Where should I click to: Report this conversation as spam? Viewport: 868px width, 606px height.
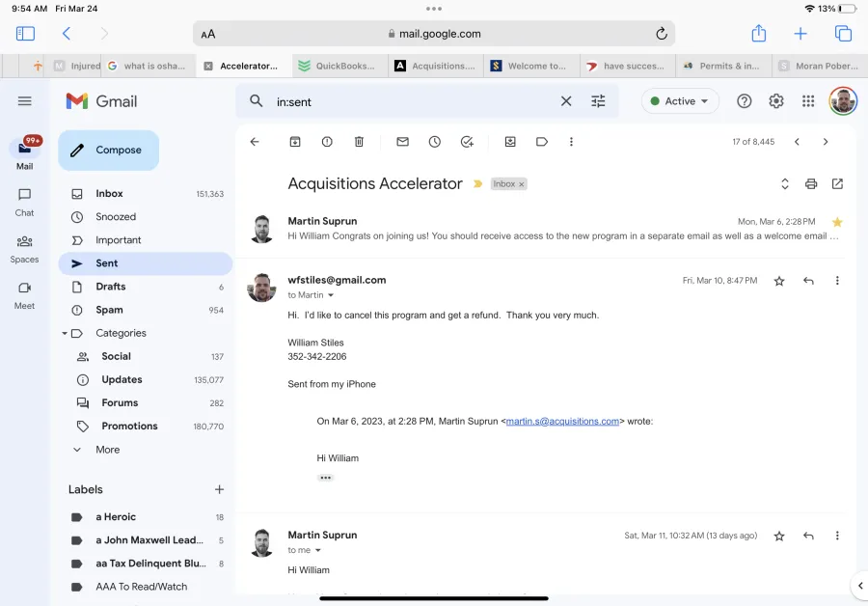(327, 142)
